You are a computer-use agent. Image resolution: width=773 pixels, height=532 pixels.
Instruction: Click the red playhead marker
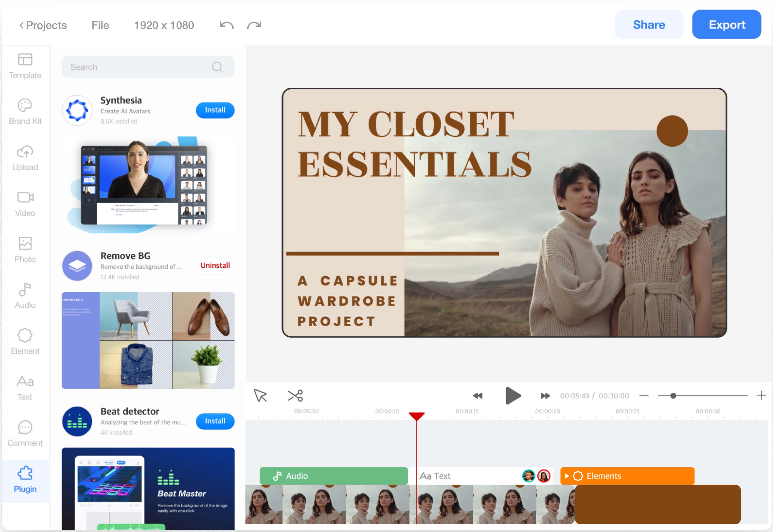tap(416, 416)
